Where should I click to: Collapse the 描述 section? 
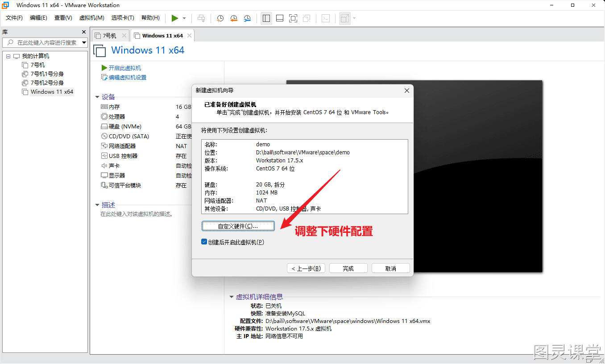97,205
